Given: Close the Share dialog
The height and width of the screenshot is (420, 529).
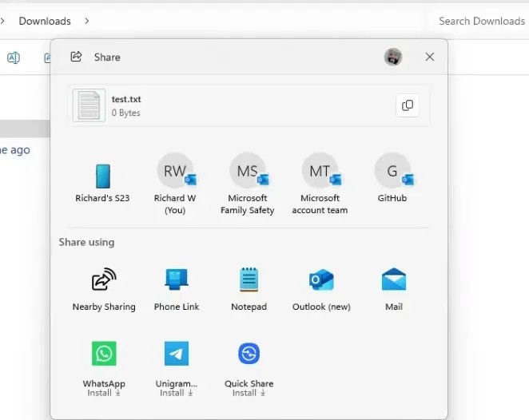Looking at the screenshot, I should (430, 57).
